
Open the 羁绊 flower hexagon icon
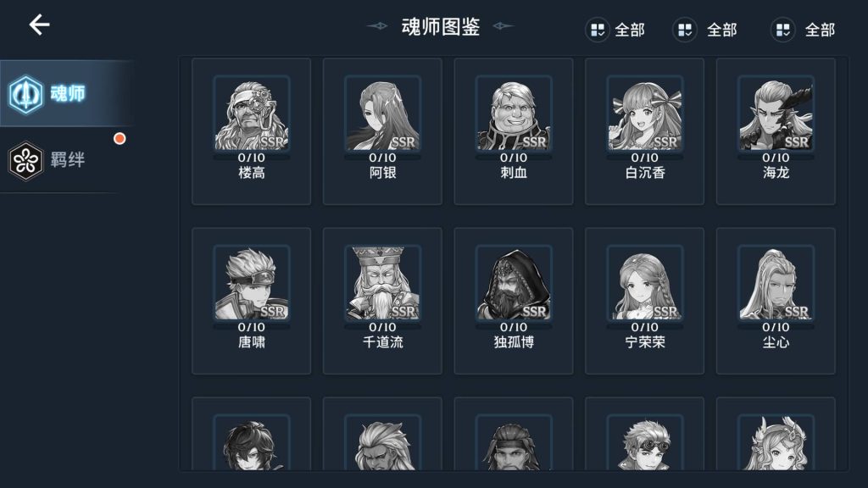pyautogui.click(x=25, y=161)
